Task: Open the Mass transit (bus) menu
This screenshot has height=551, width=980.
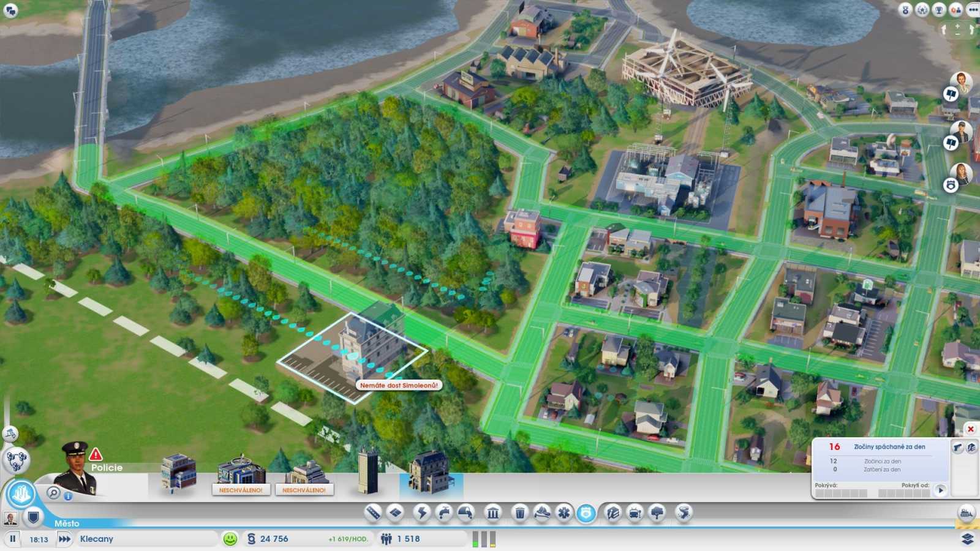Action: tap(635, 512)
